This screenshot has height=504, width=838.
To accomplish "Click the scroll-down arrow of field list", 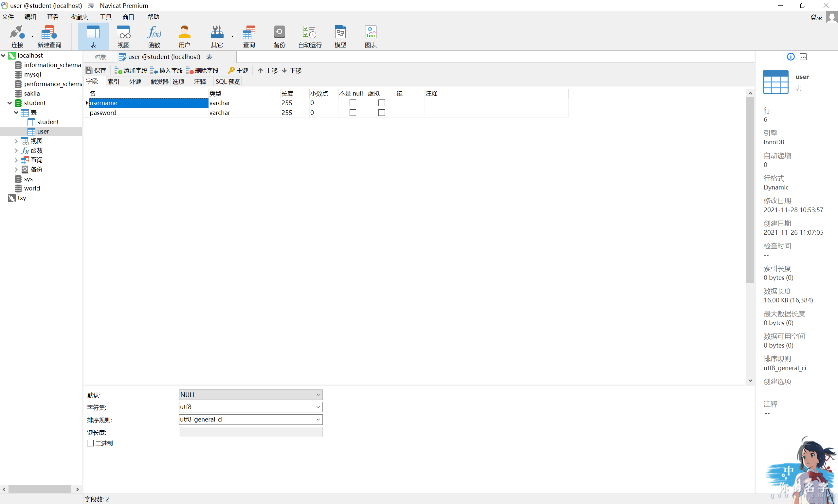I will [x=750, y=380].
